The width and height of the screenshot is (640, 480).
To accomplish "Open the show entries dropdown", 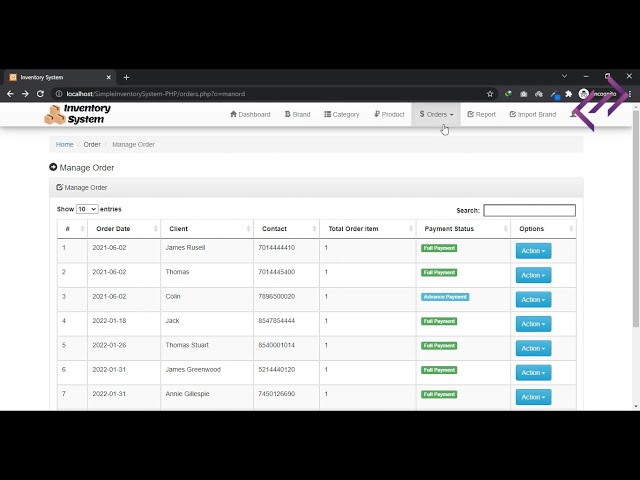I will (x=87, y=209).
